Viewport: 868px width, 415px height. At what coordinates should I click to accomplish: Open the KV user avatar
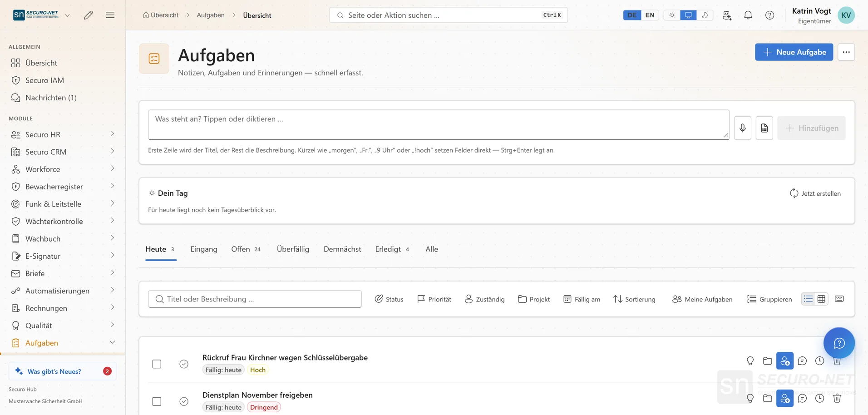pyautogui.click(x=846, y=15)
